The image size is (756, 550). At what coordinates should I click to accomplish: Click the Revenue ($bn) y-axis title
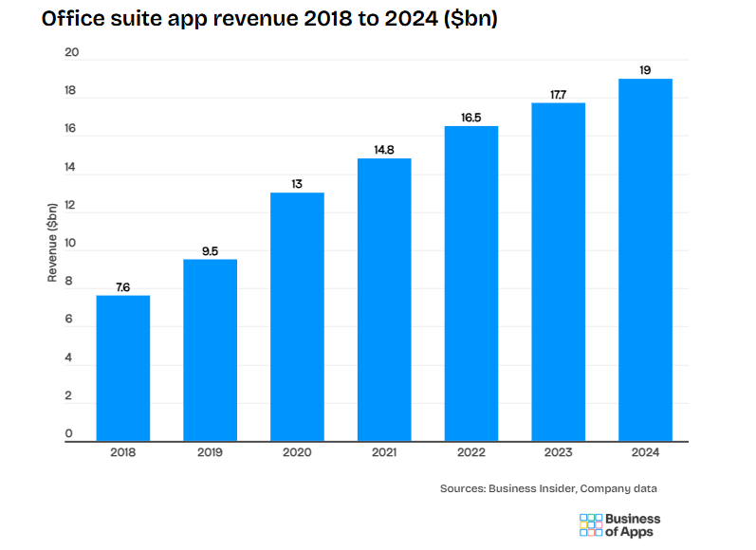pos(52,243)
